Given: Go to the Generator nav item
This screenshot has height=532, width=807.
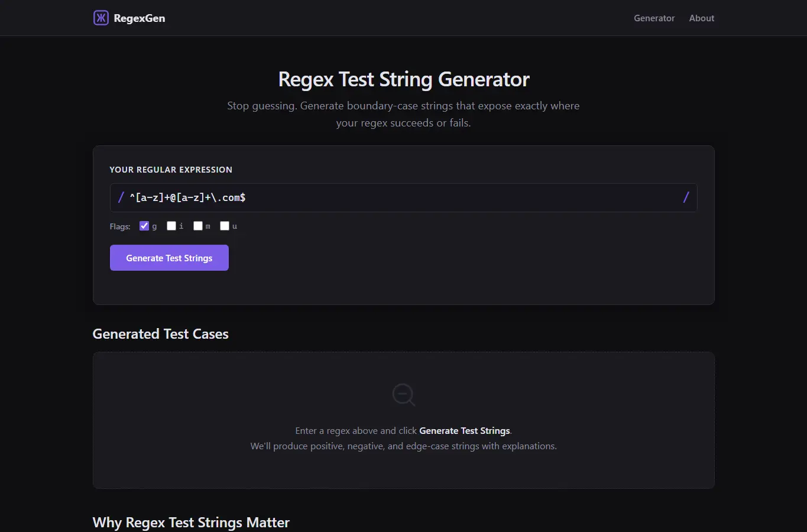Looking at the screenshot, I should point(654,18).
